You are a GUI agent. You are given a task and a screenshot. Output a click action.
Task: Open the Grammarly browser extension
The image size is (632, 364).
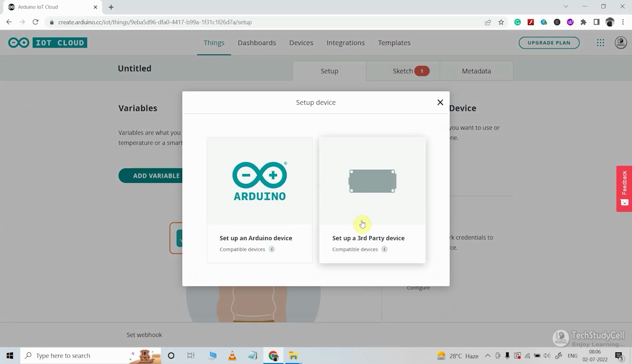coord(517,22)
